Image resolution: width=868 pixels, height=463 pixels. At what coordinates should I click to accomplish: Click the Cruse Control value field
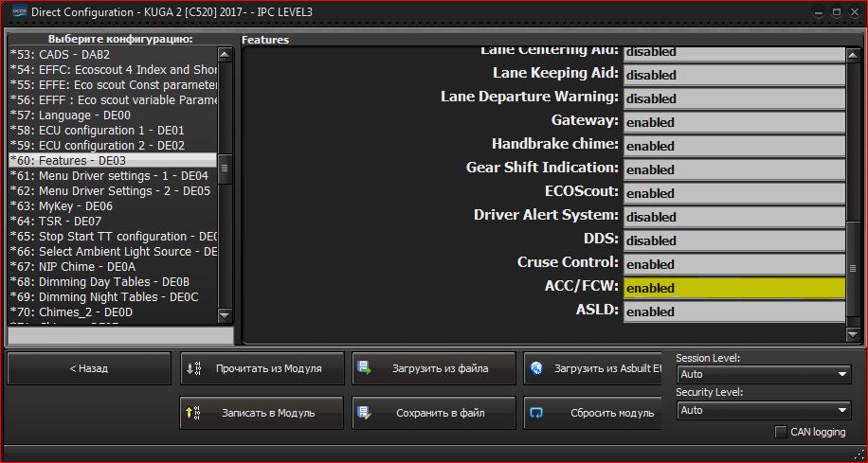coord(733,264)
